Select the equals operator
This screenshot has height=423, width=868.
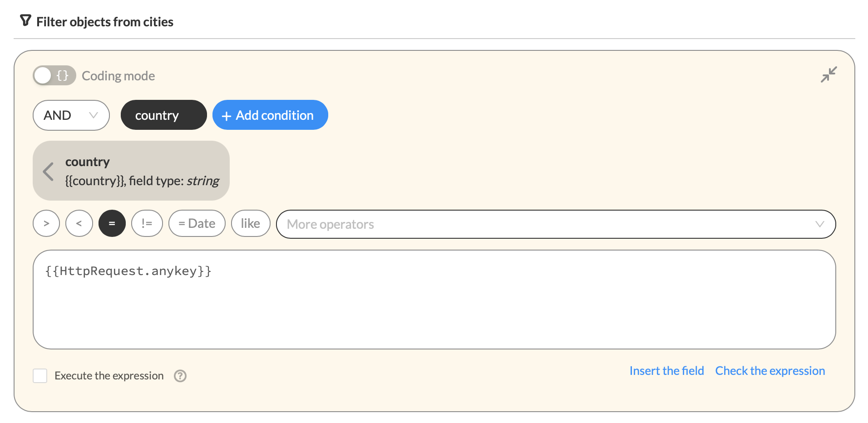pos(112,223)
